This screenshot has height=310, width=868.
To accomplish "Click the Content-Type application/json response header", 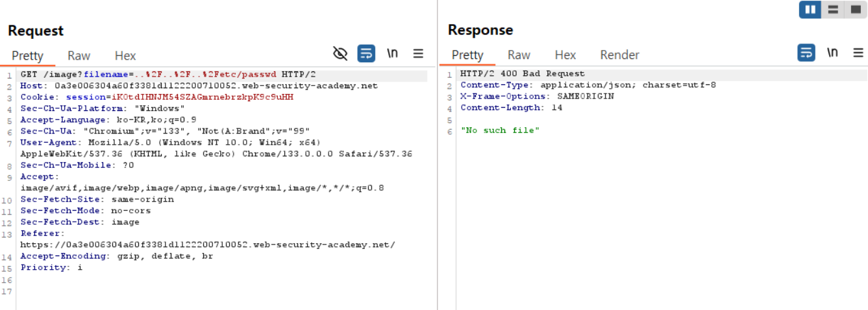I will (588, 85).
